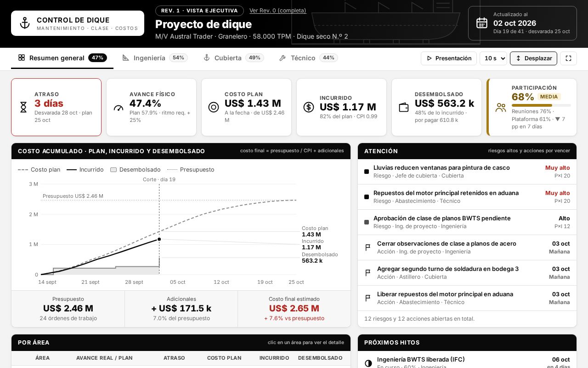Open the Avance físico 47.4% card

[x=151, y=107]
